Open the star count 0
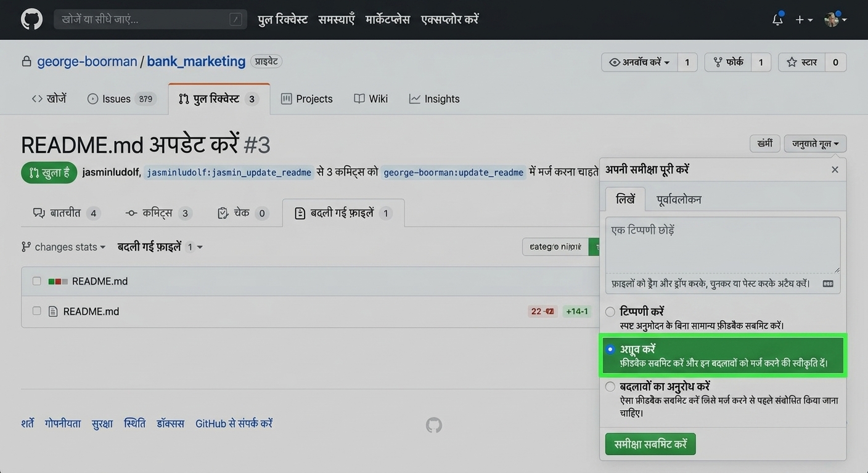Viewport: 868px width, 473px height. 835,62
